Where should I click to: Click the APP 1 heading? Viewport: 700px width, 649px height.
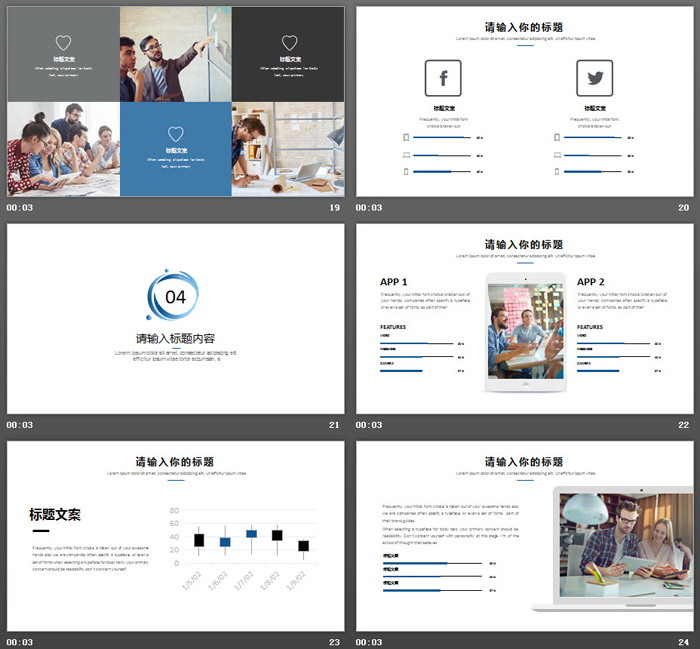pyautogui.click(x=394, y=282)
